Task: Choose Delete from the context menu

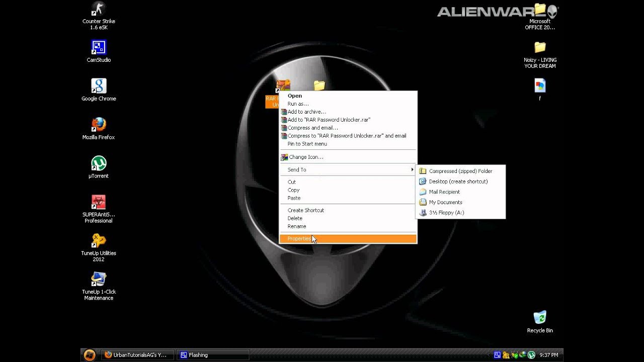Action: pyautogui.click(x=348, y=218)
